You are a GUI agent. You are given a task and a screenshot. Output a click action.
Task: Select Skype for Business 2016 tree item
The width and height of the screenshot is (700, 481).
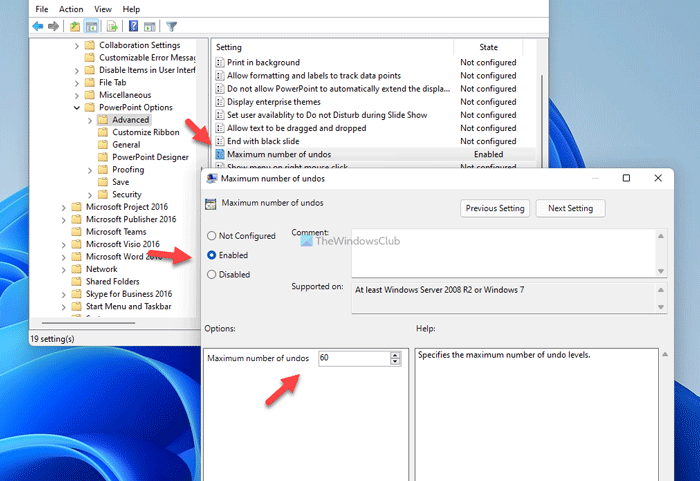point(129,294)
